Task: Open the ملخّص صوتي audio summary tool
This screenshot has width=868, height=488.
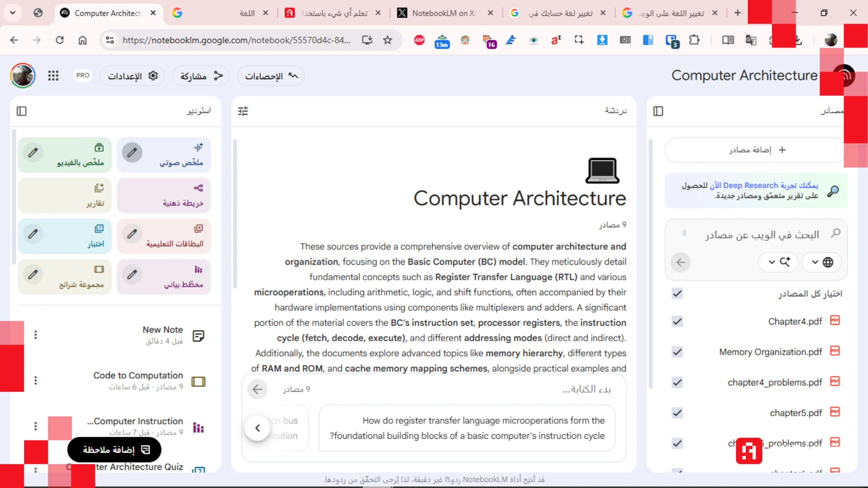Action: (164, 155)
